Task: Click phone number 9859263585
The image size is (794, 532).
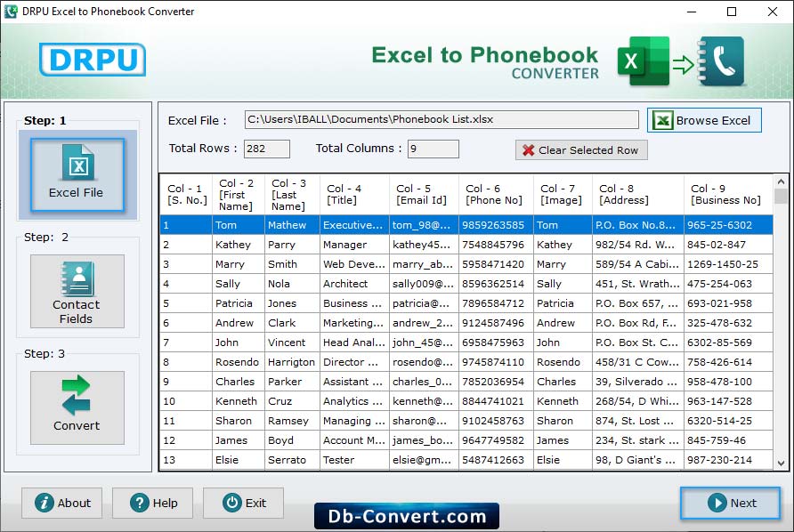Action: pos(496,225)
